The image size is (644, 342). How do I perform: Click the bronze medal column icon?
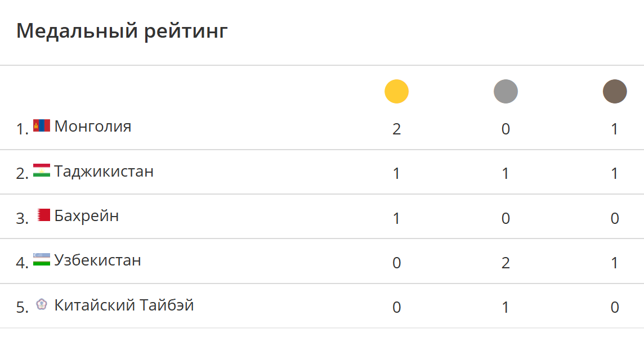(x=615, y=91)
